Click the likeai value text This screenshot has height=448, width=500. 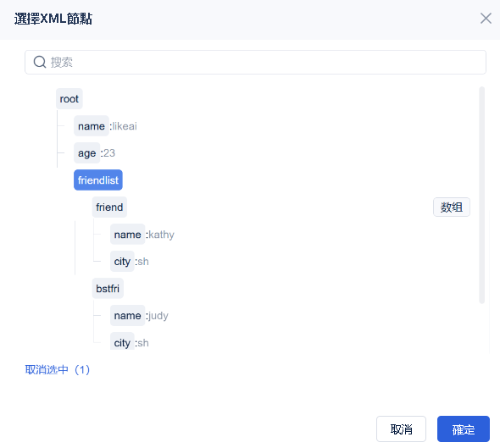(125, 126)
